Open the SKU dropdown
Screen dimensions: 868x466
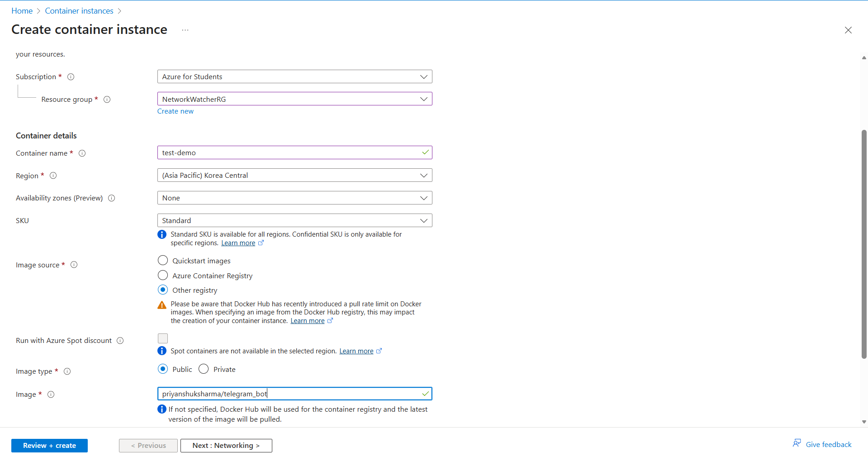294,220
